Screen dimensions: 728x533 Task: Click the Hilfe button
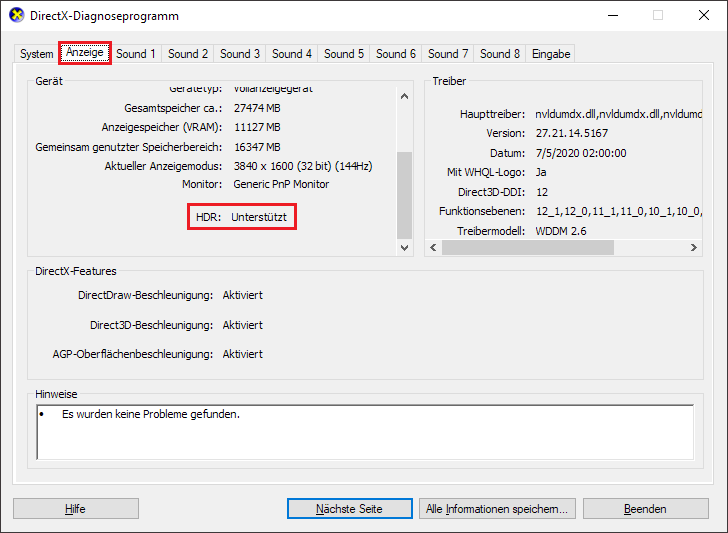(76, 509)
